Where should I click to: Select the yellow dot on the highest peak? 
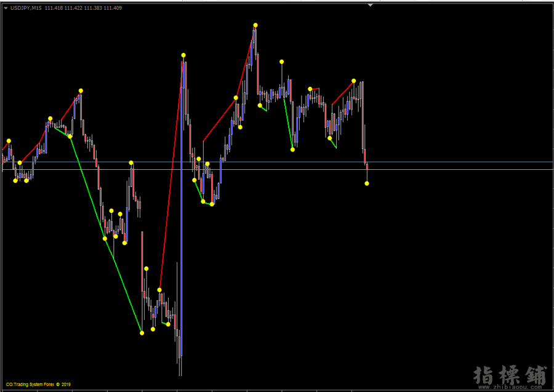[255, 25]
